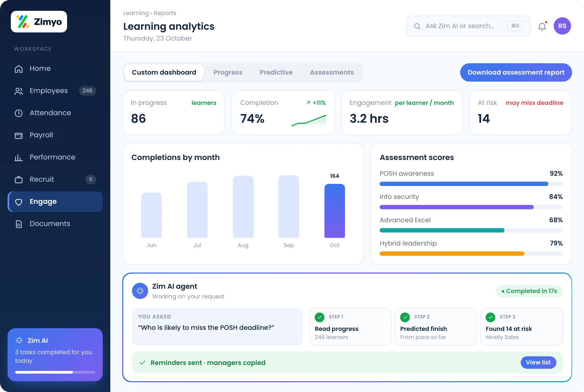Image resolution: width=584 pixels, height=392 pixels.
Task: Click the Zimyo logo
Action: tap(39, 22)
